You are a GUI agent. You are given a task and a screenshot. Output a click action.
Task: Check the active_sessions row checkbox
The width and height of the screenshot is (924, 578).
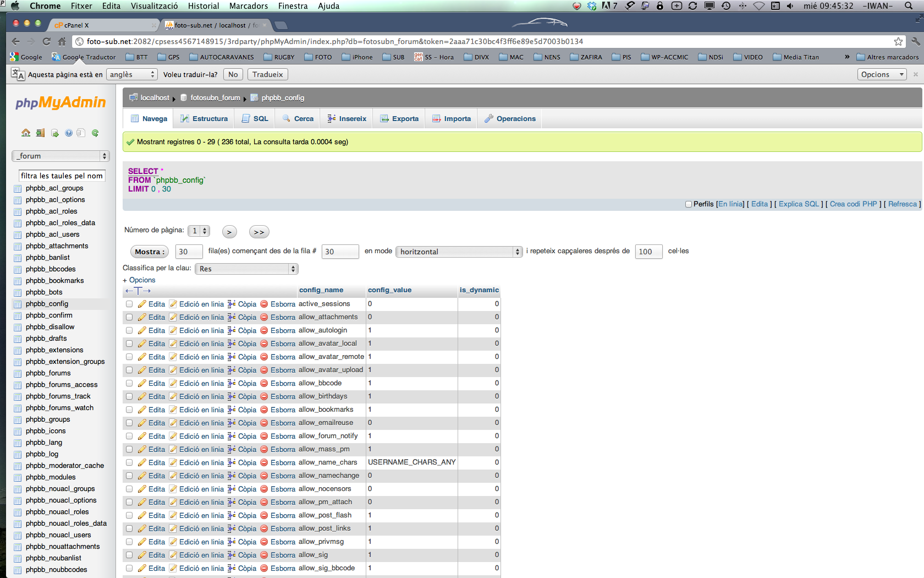pyautogui.click(x=129, y=304)
